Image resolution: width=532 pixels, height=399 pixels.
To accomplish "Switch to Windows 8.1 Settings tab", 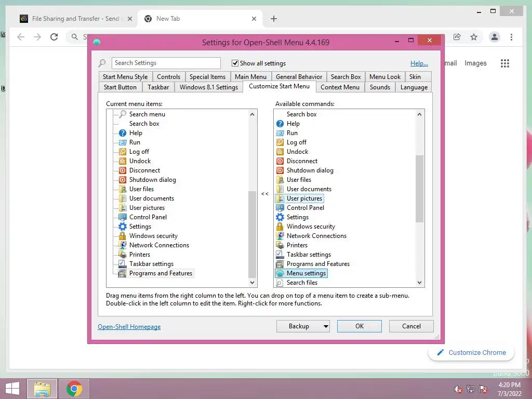I will point(209,87).
